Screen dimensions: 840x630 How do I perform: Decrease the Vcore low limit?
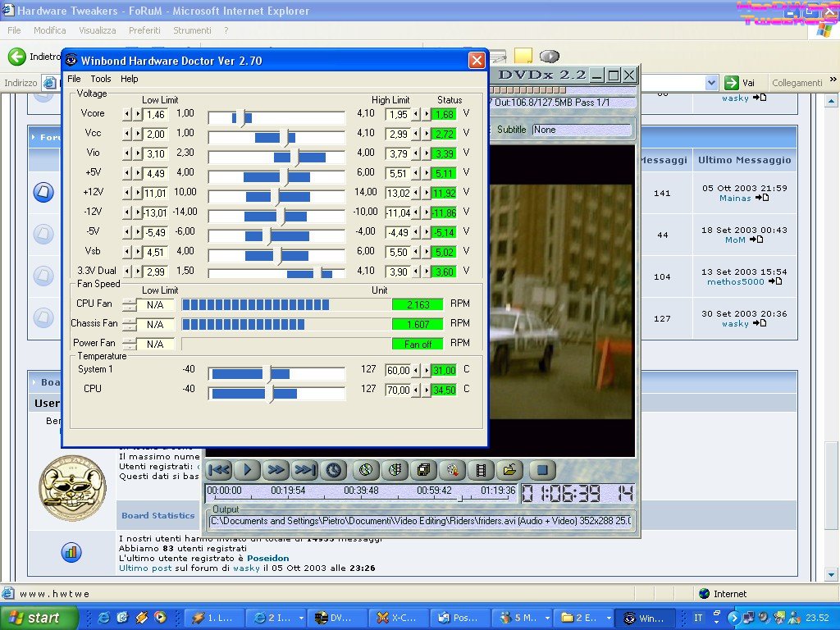pos(127,114)
